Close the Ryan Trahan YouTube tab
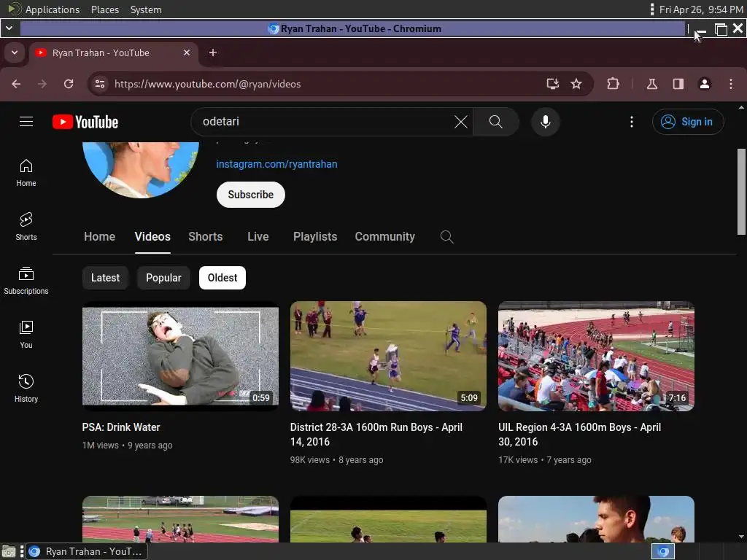This screenshot has width=747, height=560. [x=187, y=52]
